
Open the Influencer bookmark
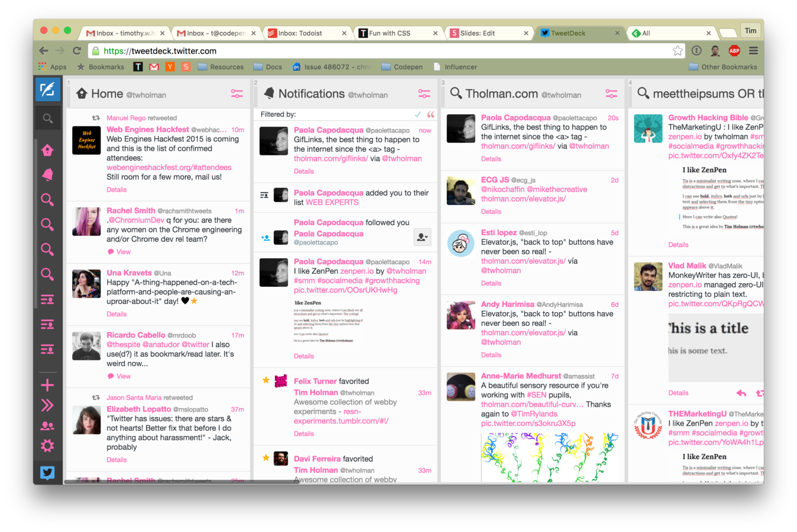point(455,67)
